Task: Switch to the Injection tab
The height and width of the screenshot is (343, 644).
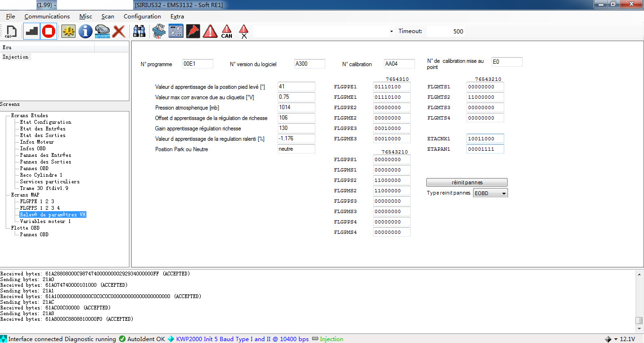Action: (x=16, y=57)
